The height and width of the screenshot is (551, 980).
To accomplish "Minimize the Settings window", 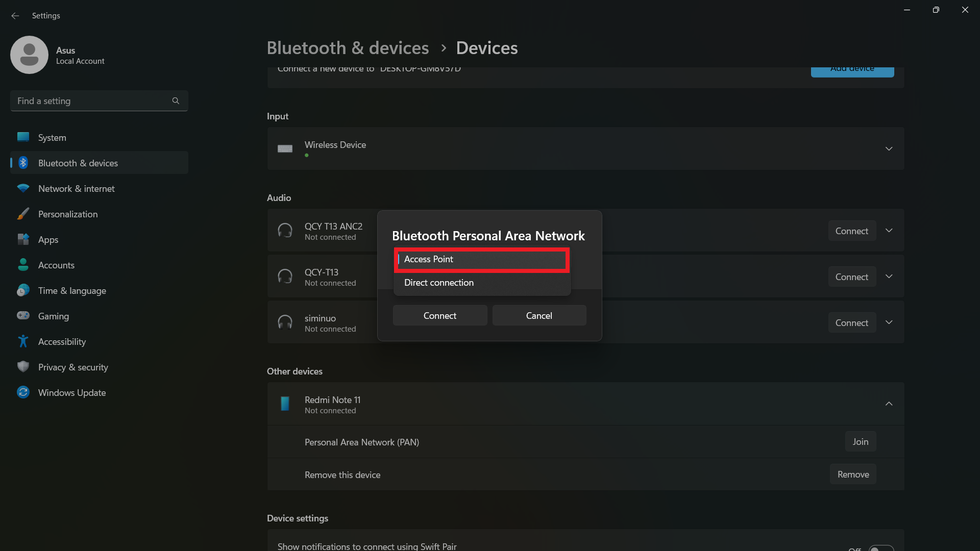I will click(x=907, y=10).
